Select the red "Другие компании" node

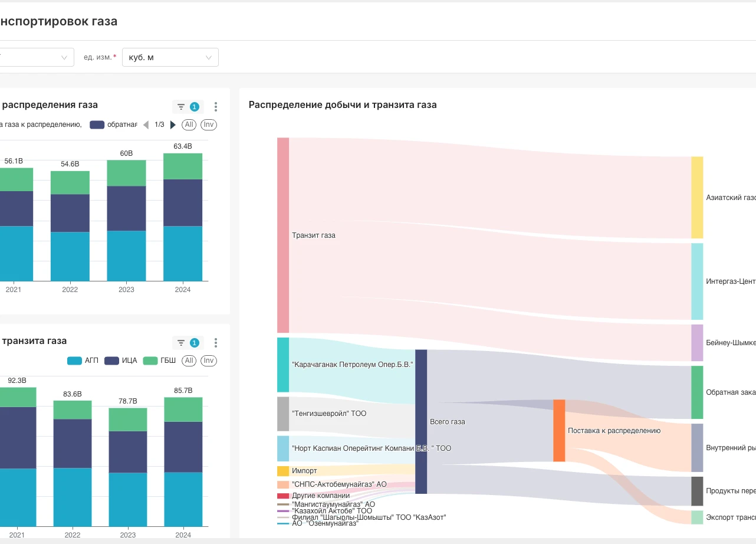tap(283, 496)
